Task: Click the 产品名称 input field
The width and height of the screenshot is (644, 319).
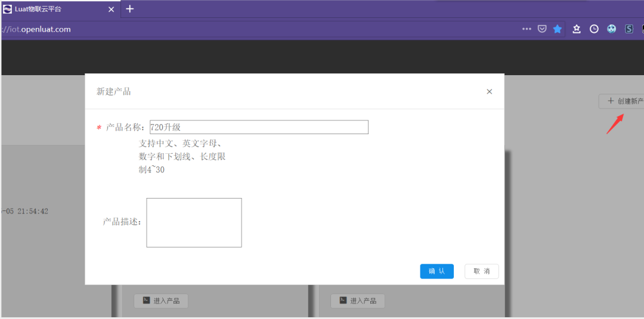Action: [259, 127]
